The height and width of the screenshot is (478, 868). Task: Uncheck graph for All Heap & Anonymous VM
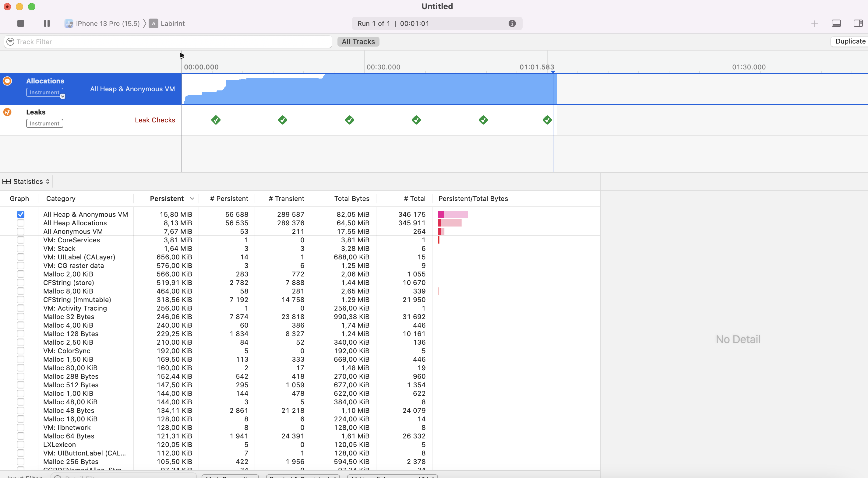[20, 214]
